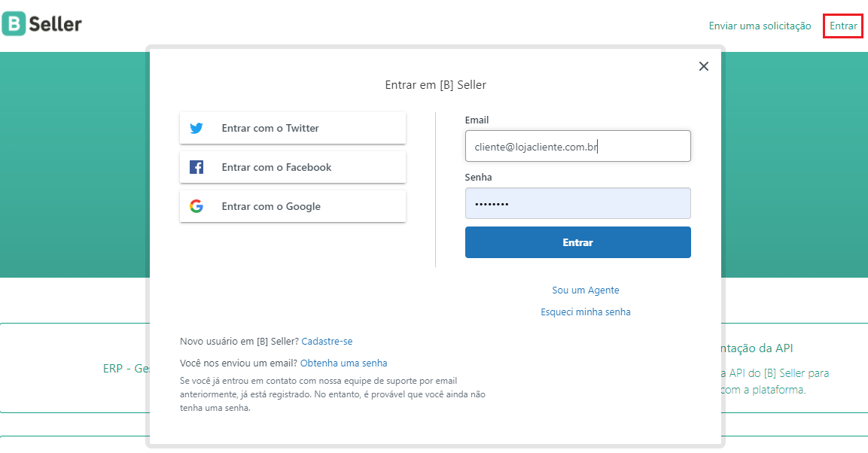Viewport: 868px width, 453px height.
Task: Submit login with blue Entrar button
Action: (x=578, y=242)
